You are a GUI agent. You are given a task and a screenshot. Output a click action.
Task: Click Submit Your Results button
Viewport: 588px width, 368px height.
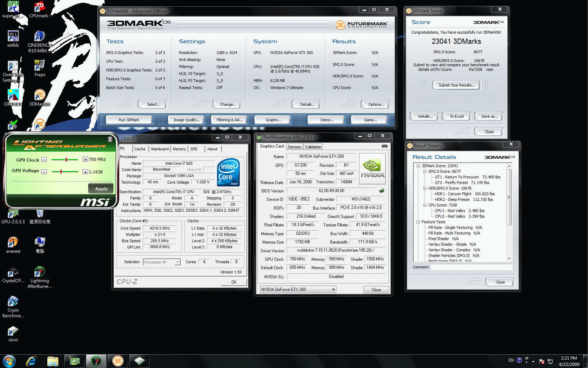[456, 85]
